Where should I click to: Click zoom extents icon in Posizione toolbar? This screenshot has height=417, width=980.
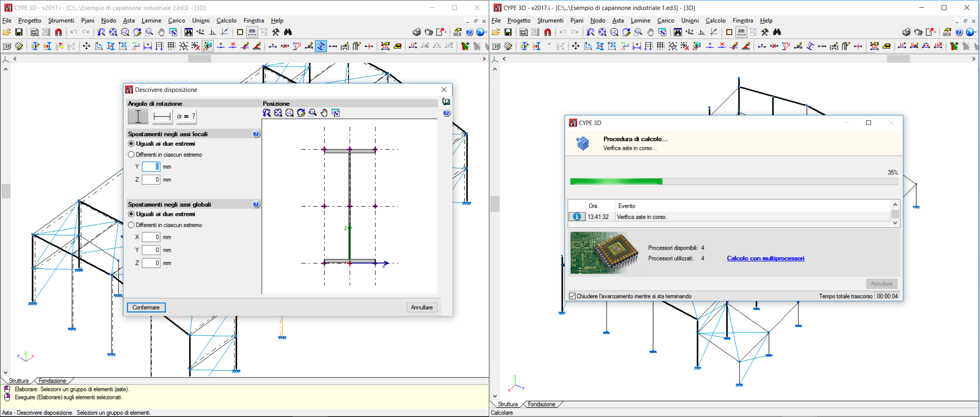pos(278,113)
